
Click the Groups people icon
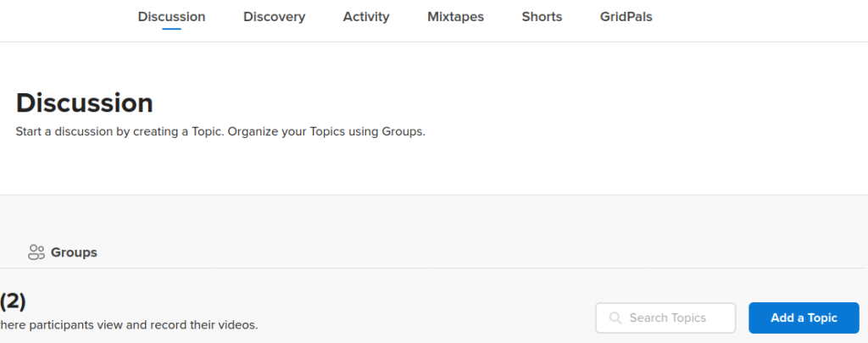point(36,252)
